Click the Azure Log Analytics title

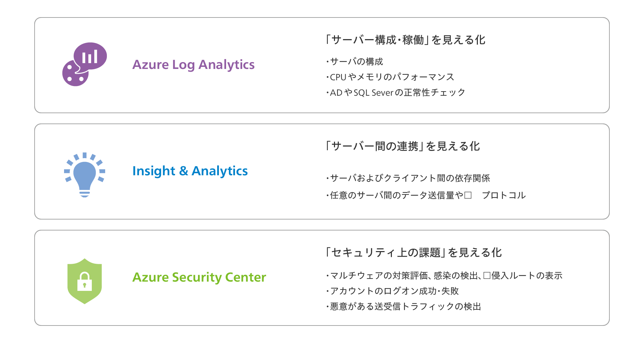point(194,65)
